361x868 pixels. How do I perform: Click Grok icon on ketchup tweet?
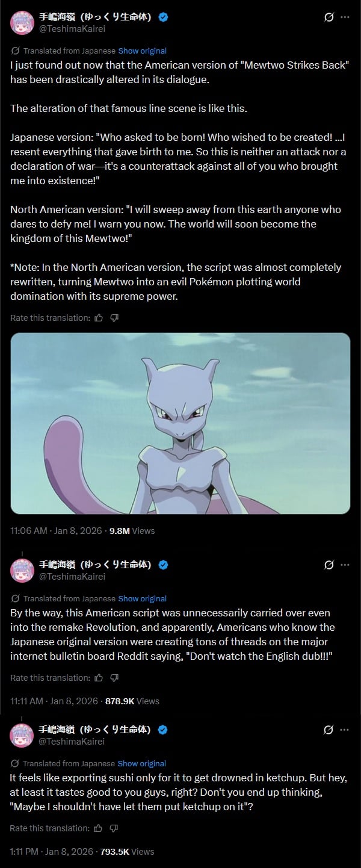(x=329, y=730)
